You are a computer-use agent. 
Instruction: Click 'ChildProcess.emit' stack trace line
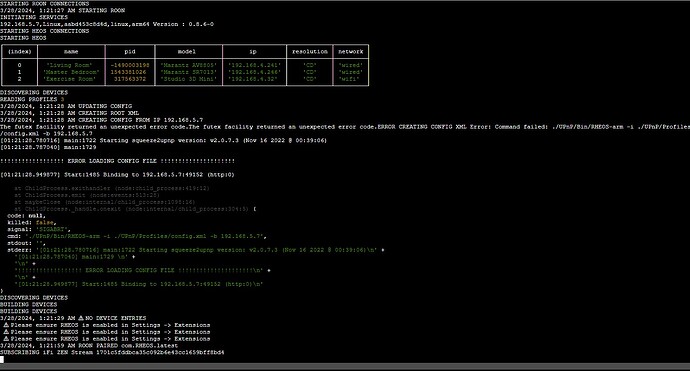(87, 195)
